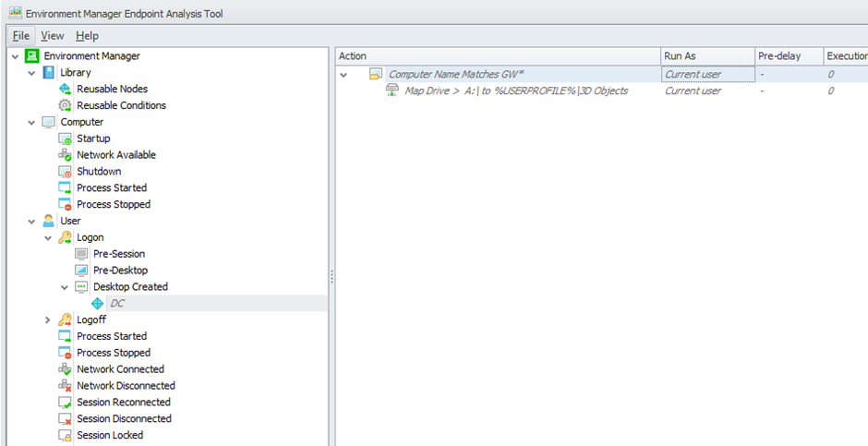Collapse the Computer tree node

[31, 122]
